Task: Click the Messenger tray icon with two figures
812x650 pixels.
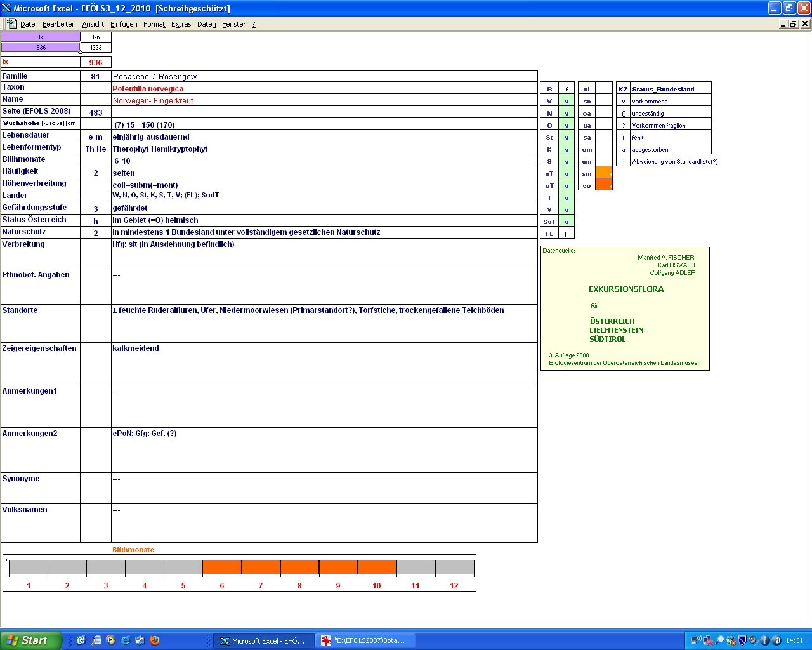Action: 731,640
